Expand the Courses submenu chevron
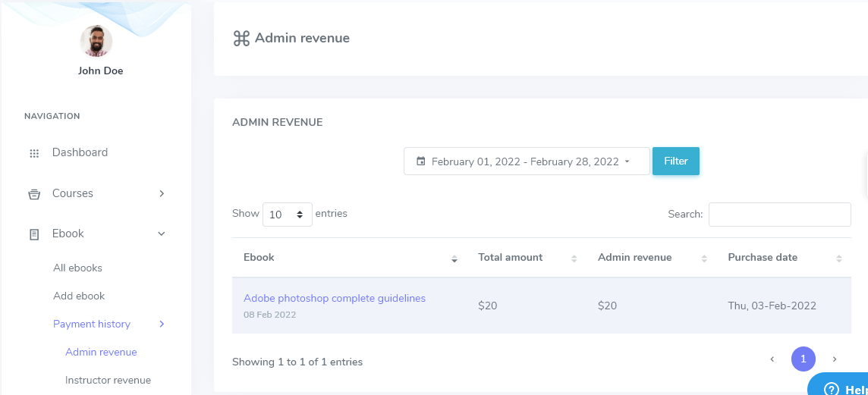Image resolution: width=868 pixels, height=395 pixels. coord(162,193)
